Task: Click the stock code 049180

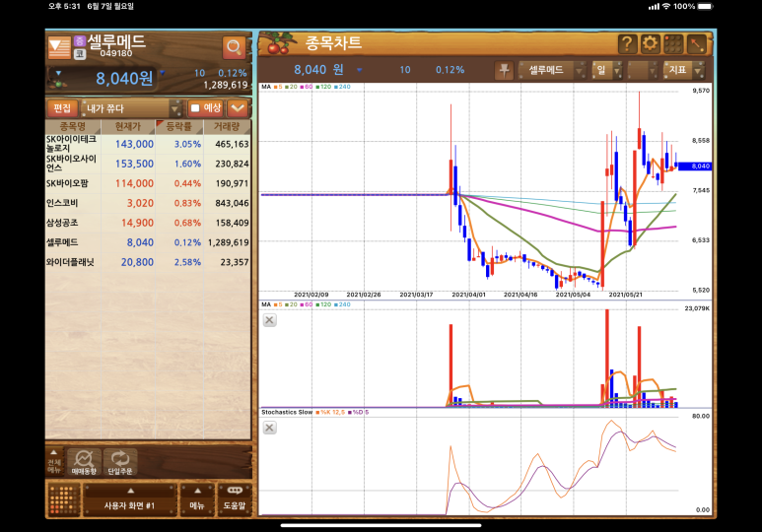Action: pos(116,53)
